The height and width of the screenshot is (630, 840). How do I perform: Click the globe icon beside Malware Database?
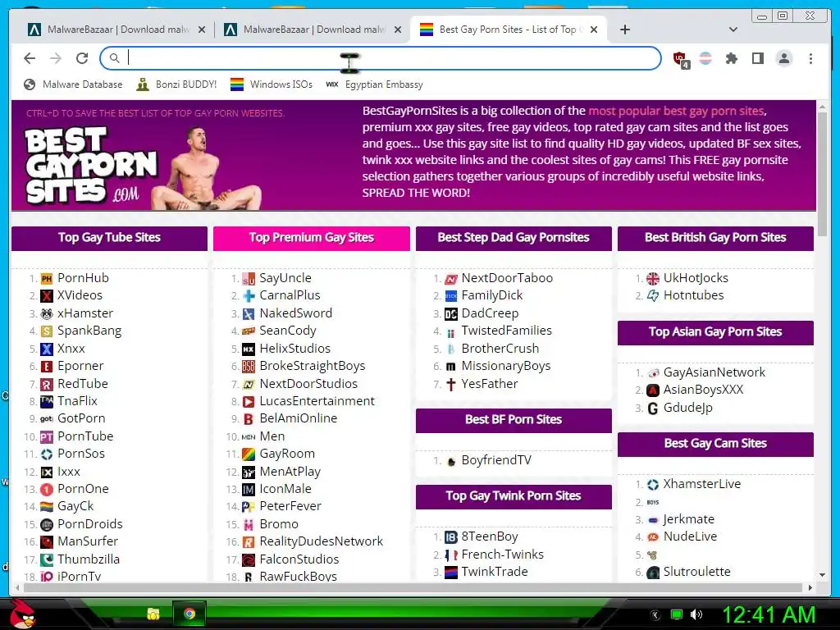point(30,84)
